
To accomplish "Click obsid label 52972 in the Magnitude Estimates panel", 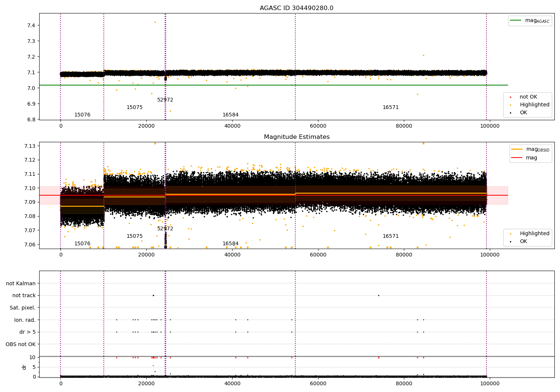I will [x=165, y=229].
